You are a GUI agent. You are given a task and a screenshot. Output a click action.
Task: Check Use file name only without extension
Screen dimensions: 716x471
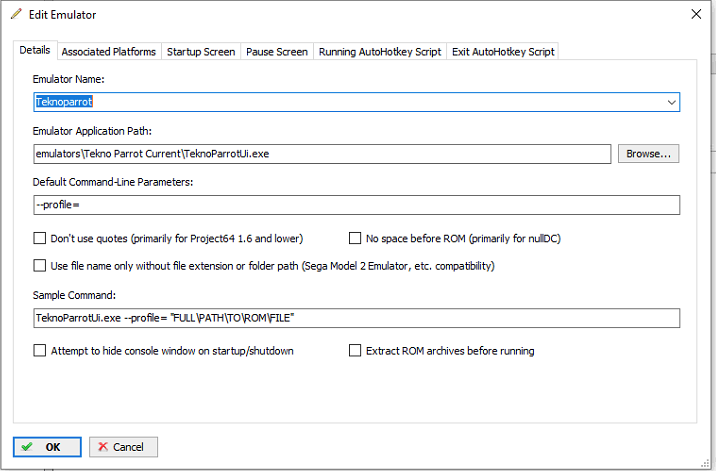pyautogui.click(x=40, y=266)
